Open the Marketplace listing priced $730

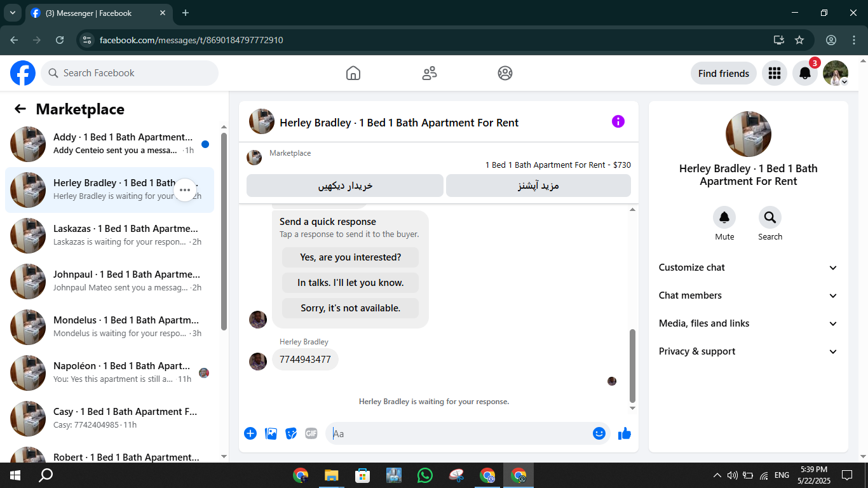558,165
